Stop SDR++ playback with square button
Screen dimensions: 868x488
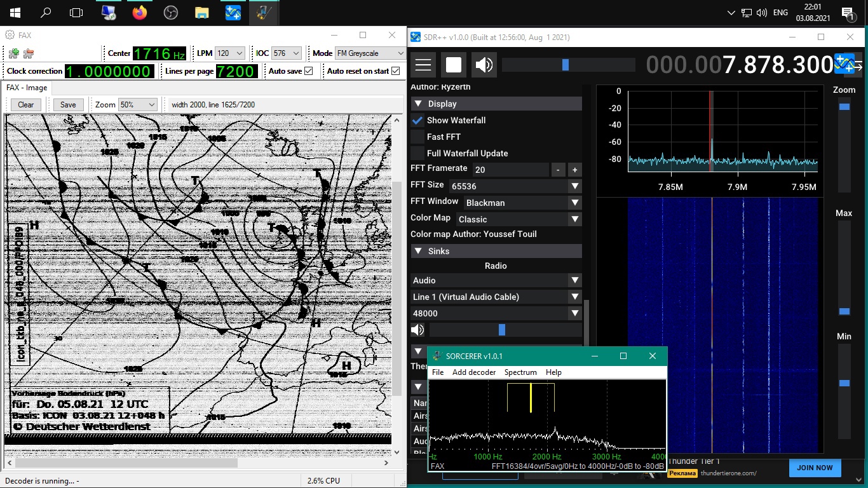(x=454, y=65)
